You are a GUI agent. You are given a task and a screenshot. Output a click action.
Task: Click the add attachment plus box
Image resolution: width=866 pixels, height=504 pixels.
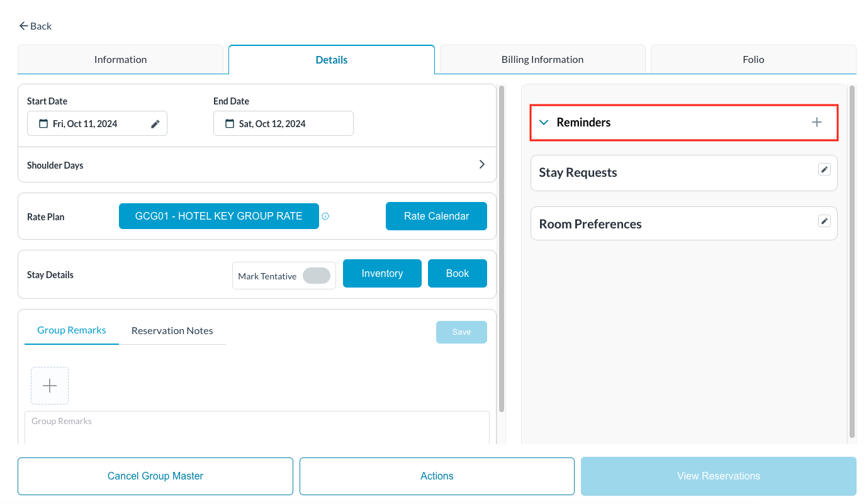[50, 386]
